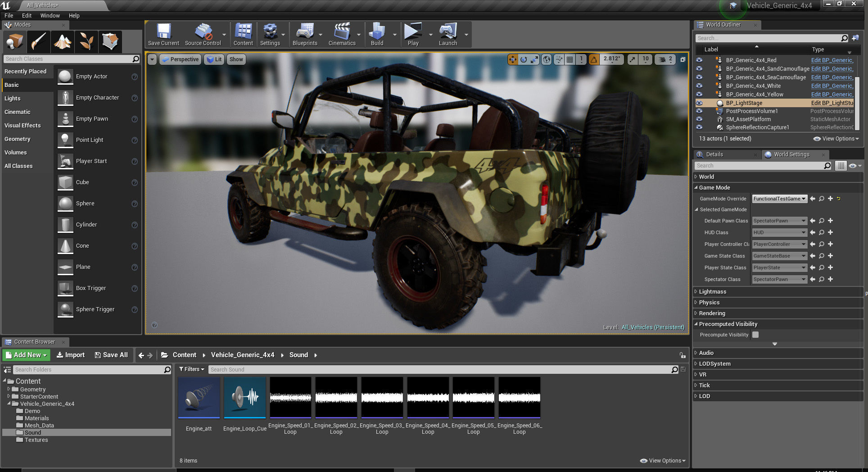Open Edit BP_LightStage blueprint link
Screen dimensions: 868x472
(832, 103)
